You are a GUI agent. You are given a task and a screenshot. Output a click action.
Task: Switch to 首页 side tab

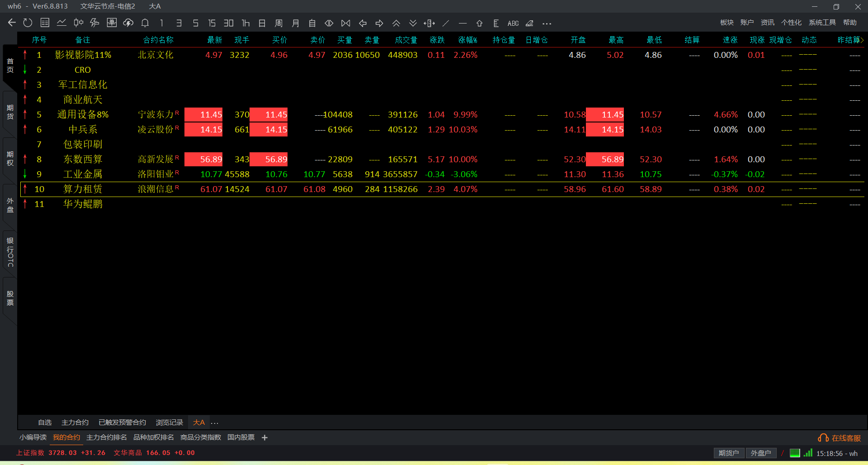pos(10,66)
